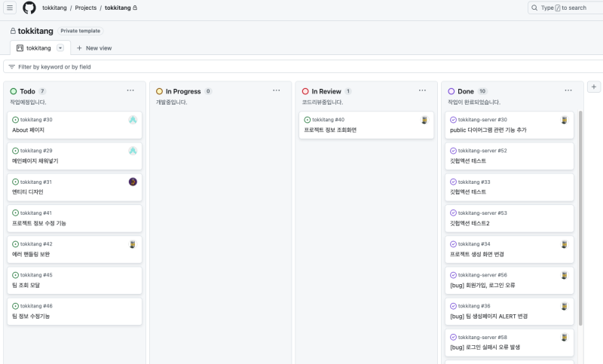Focus the Filter by keyword field

(x=151, y=66)
